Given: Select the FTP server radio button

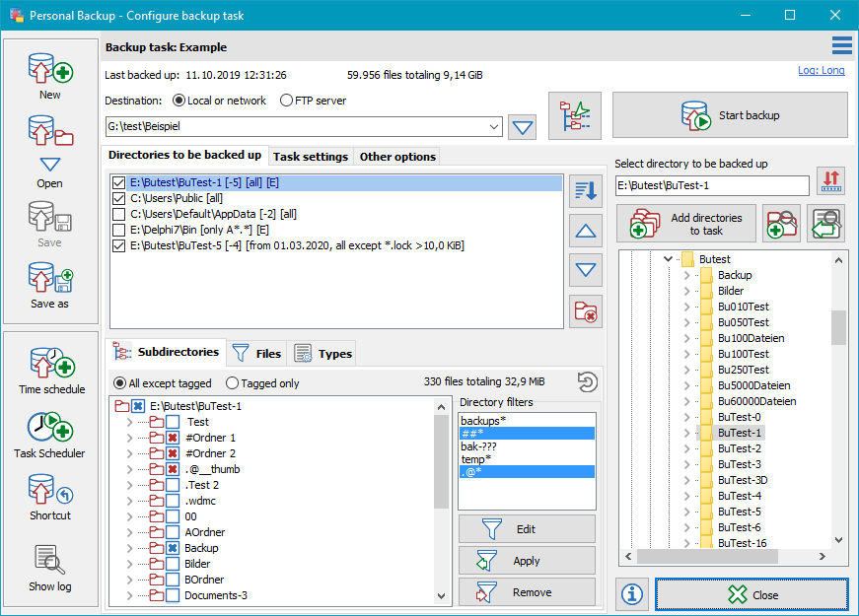Looking at the screenshot, I should (x=286, y=101).
